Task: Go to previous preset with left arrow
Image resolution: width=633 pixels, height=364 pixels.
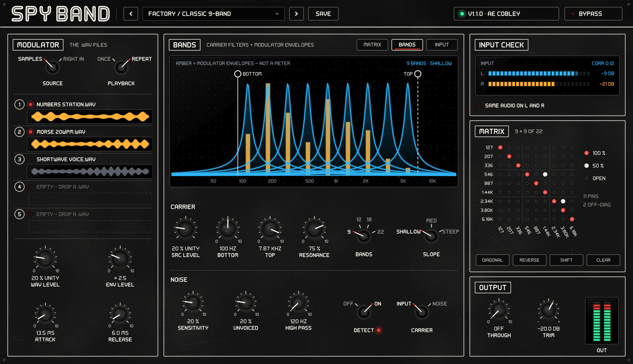Action: pos(131,14)
